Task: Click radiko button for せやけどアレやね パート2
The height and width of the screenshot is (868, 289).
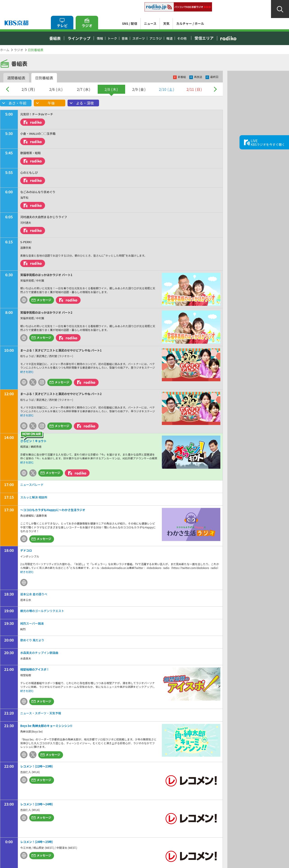Action: pos(86,426)
